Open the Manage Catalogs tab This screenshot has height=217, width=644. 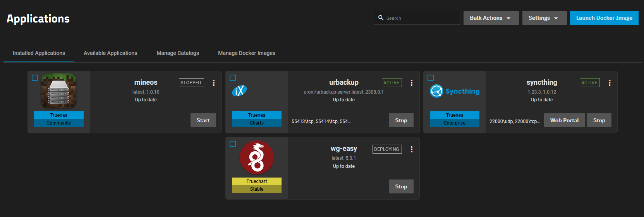pyautogui.click(x=178, y=53)
